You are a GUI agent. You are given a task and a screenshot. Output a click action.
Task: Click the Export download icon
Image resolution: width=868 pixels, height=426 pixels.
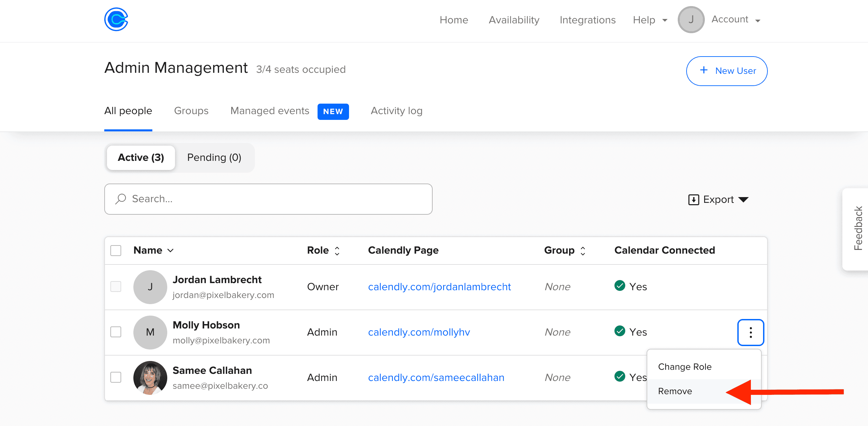[694, 200]
